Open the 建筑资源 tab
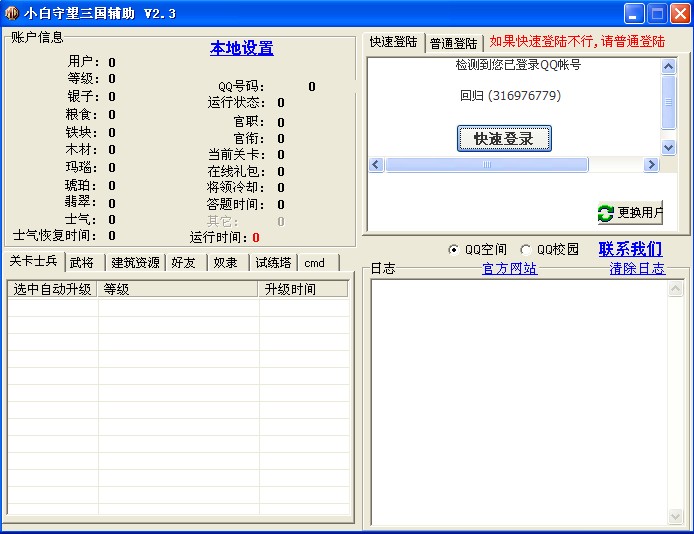Screen dimensions: 694x534 (135, 263)
